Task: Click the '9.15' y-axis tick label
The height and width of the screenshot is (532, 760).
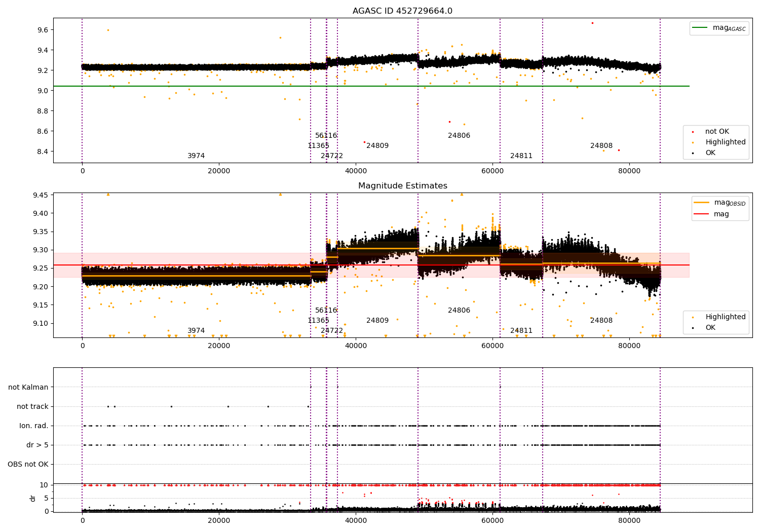Action: (41, 305)
